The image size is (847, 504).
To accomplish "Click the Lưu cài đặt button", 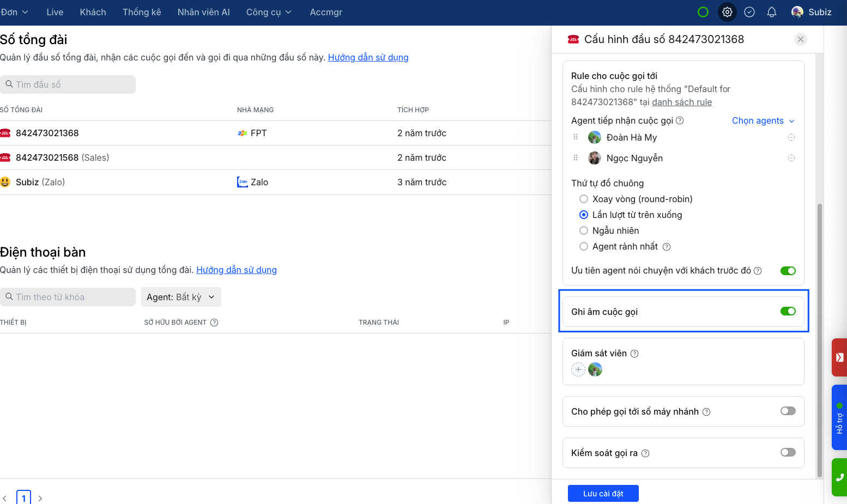I will pyautogui.click(x=603, y=493).
